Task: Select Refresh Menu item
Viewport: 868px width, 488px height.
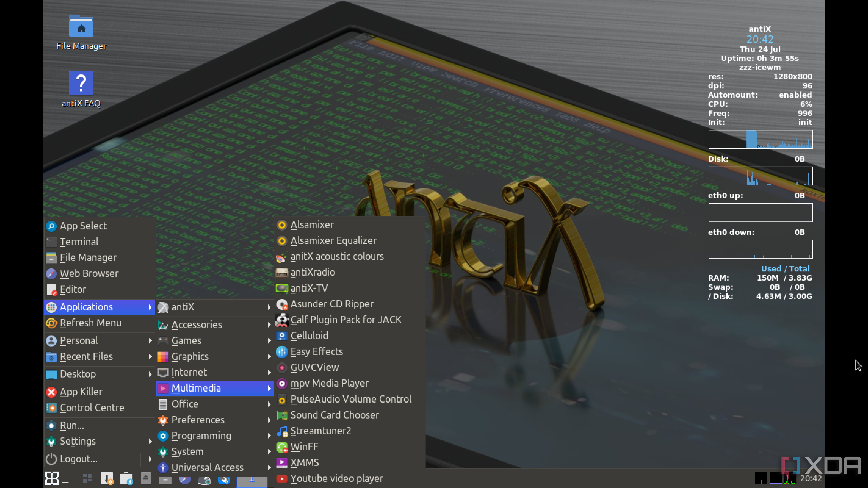Action: 90,323
